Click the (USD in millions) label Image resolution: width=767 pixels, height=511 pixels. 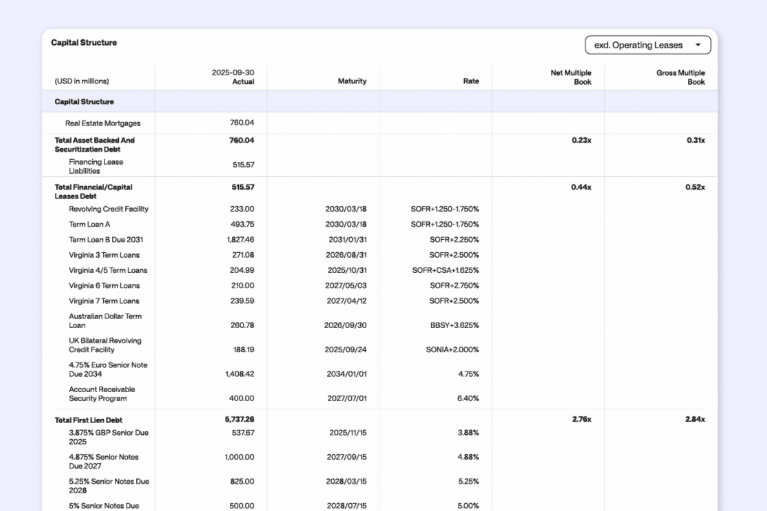pyautogui.click(x=82, y=81)
